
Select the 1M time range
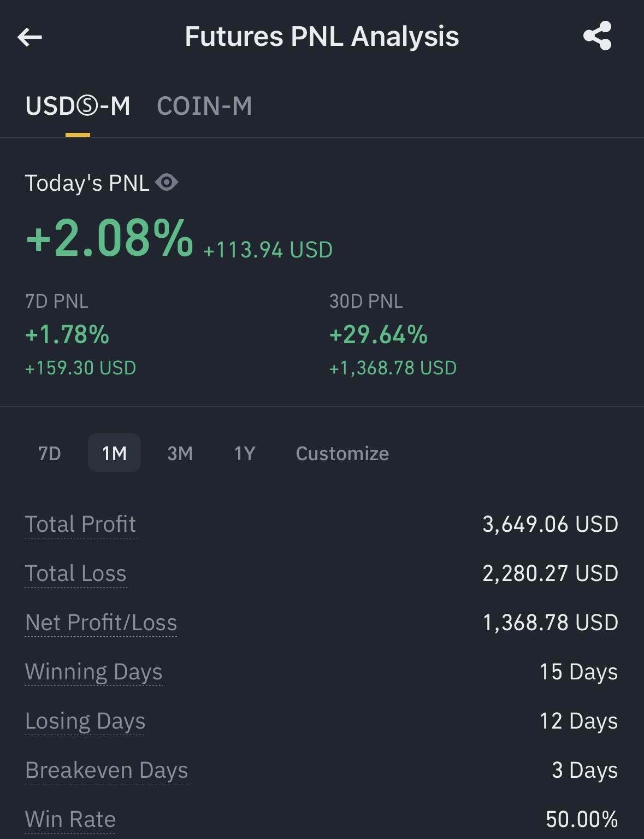114,453
